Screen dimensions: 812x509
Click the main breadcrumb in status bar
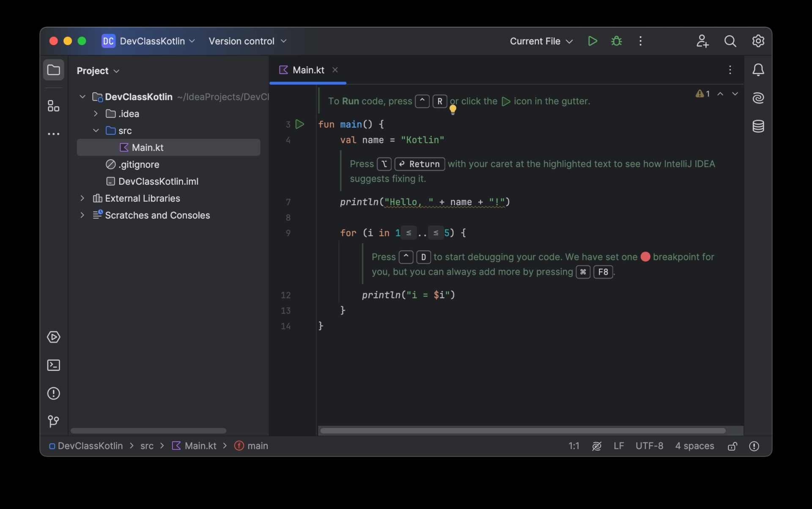[x=256, y=446]
